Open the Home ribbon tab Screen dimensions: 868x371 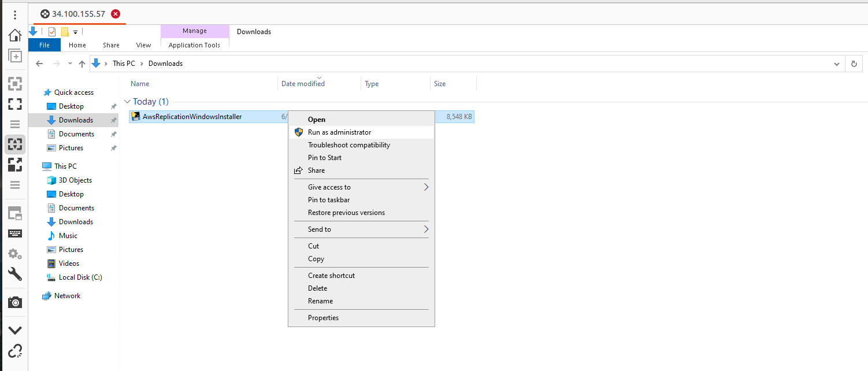[77, 45]
